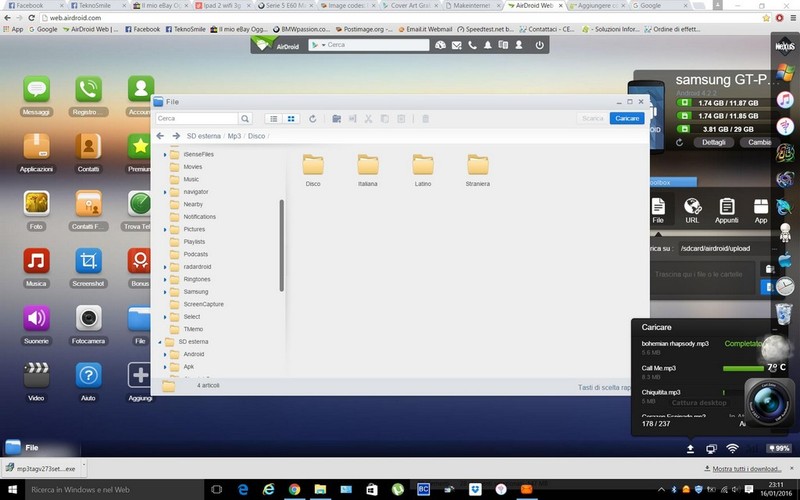Click the Dettagli button for device

pos(713,142)
